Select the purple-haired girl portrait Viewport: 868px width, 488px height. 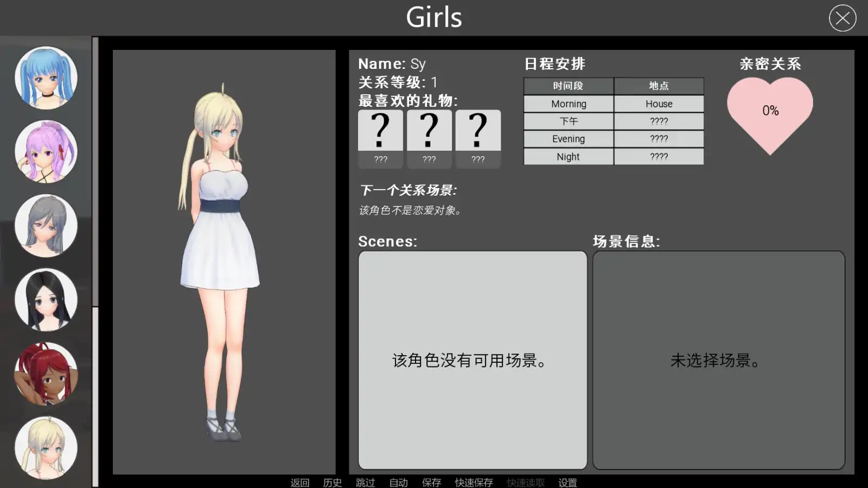(x=46, y=152)
